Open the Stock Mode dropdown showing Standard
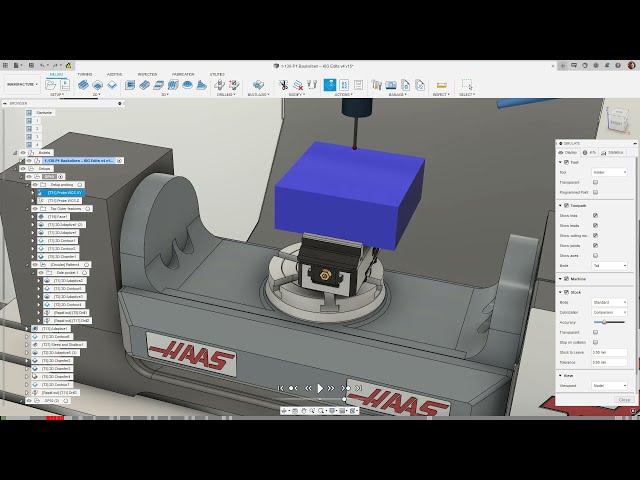The image size is (640, 480). (x=609, y=302)
